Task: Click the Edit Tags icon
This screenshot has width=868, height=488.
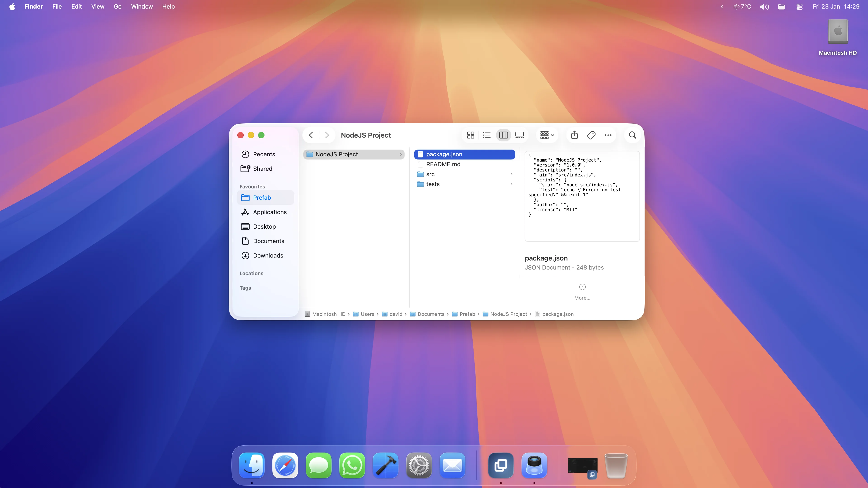Action: (591, 135)
